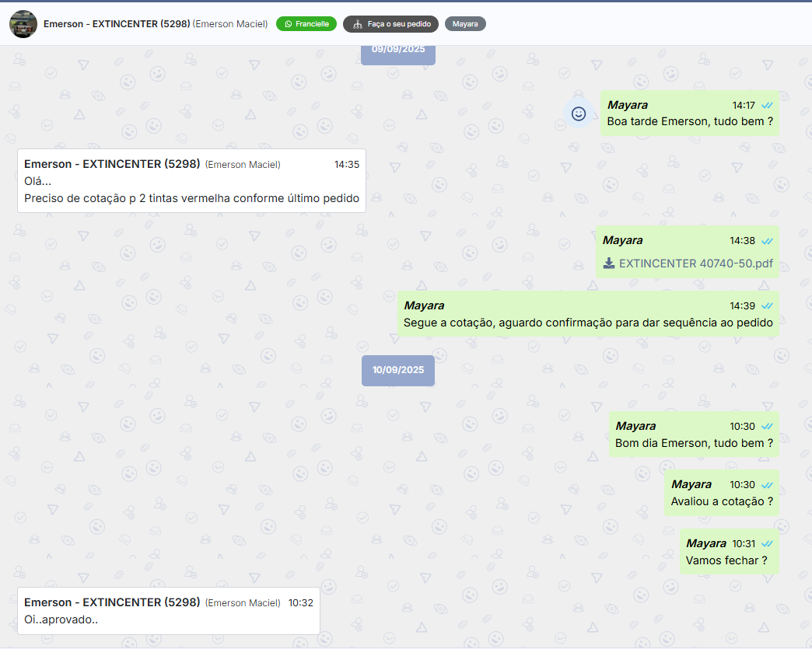
Task: Select the Preciso de cotação message bubble
Action: (191, 181)
